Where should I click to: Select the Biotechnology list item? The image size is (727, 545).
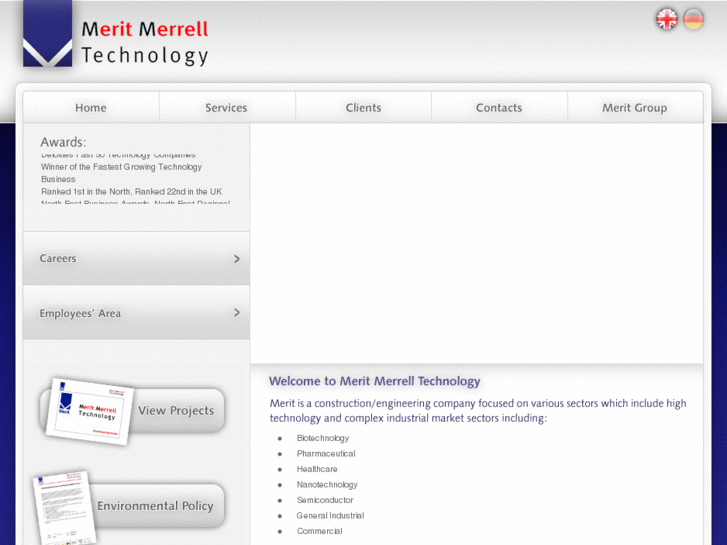pos(323,438)
